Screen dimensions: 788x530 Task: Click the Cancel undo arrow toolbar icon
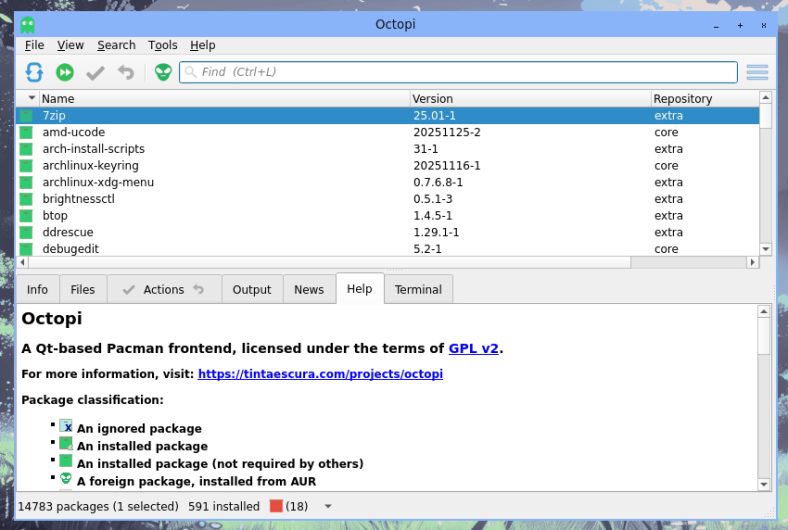(x=126, y=72)
